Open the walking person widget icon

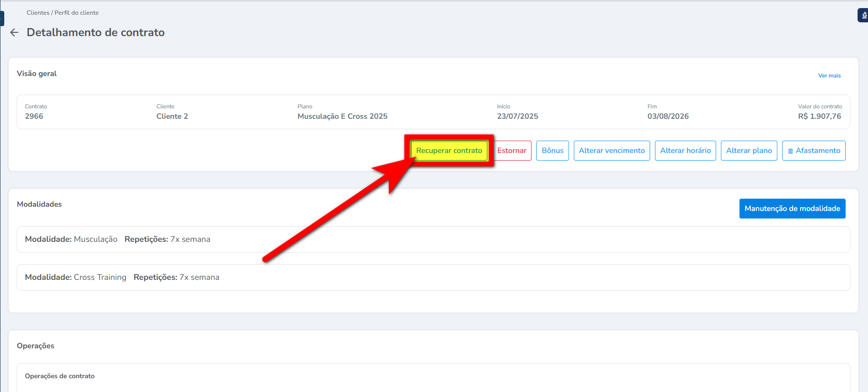coord(863,16)
